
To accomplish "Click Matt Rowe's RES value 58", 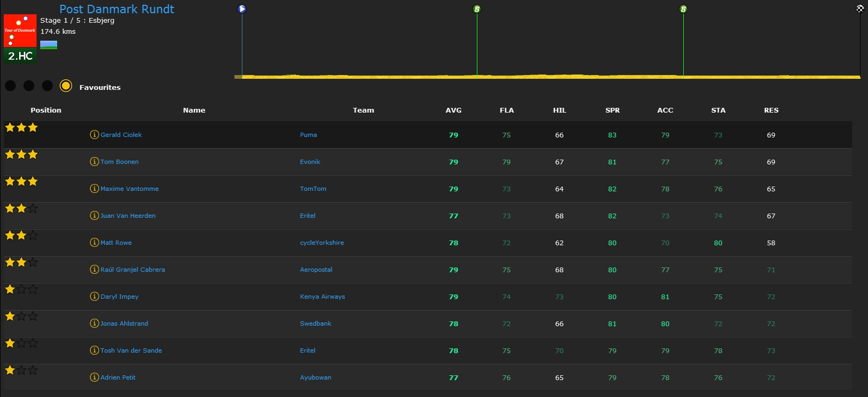I will pyautogui.click(x=771, y=243).
